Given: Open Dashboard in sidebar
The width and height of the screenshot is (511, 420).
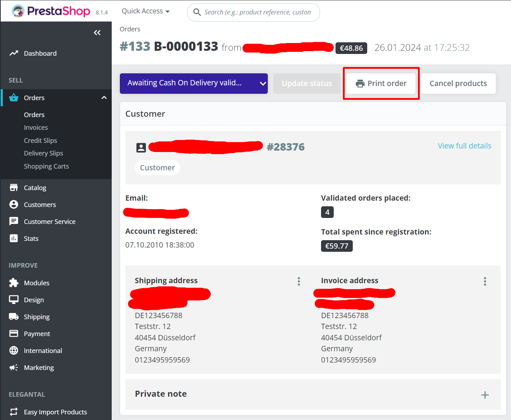Looking at the screenshot, I should [x=40, y=53].
